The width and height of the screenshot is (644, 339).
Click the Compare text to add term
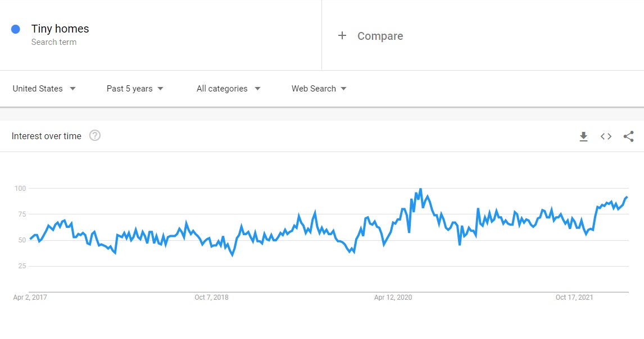coord(380,36)
